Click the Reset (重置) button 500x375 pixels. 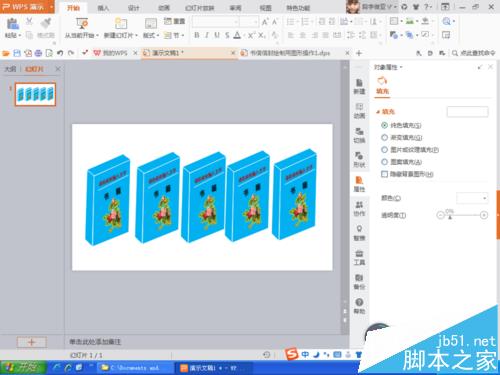[x=174, y=21]
